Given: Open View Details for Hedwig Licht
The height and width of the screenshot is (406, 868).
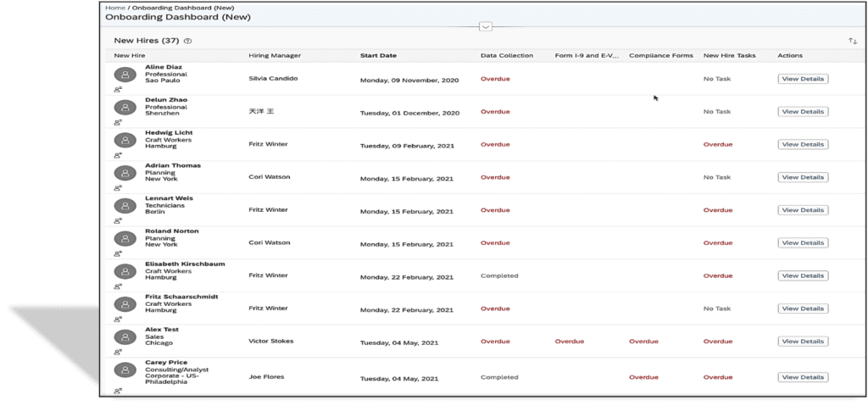Looking at the screenshot, I should tap(803, 144).
